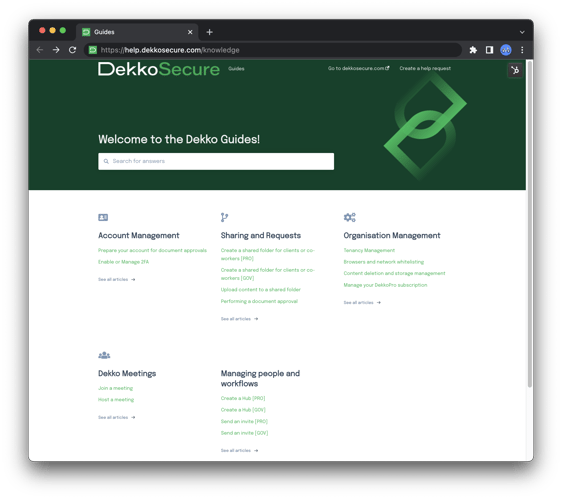Open Upload content to a shared folder
The width and height of the screenshot is (562, 499).
(x=261, y=290)
